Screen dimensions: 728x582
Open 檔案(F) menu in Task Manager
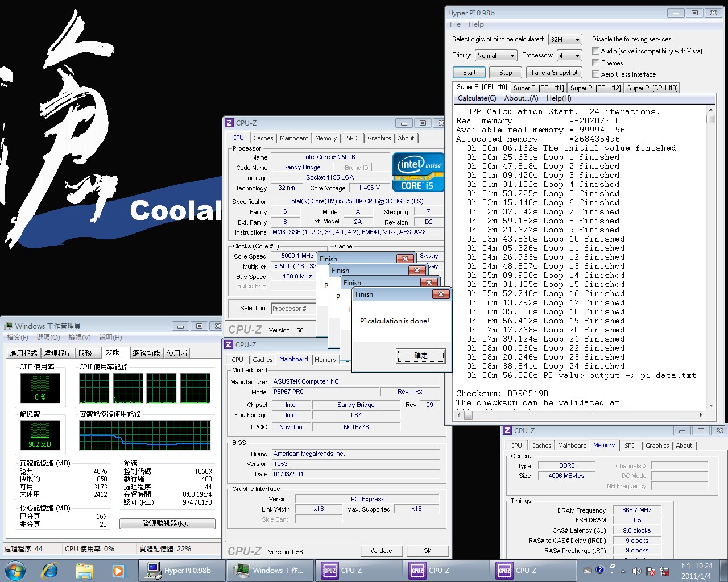click(x=17, y=338)
